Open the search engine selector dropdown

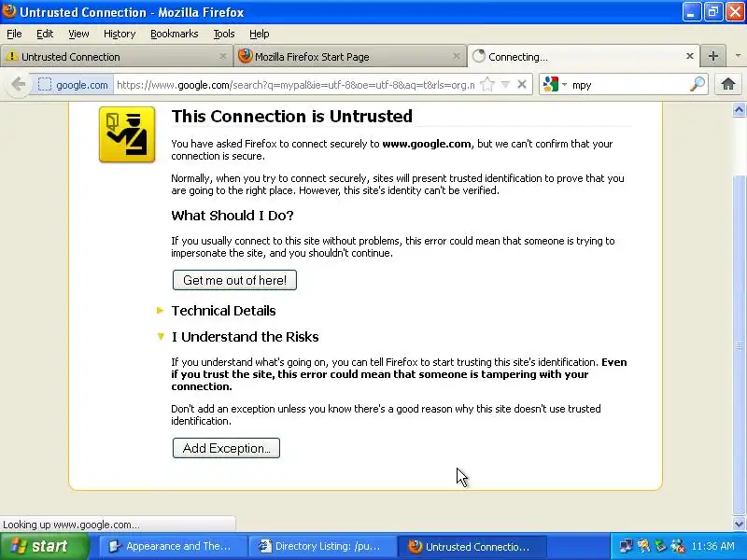(565, 85)
